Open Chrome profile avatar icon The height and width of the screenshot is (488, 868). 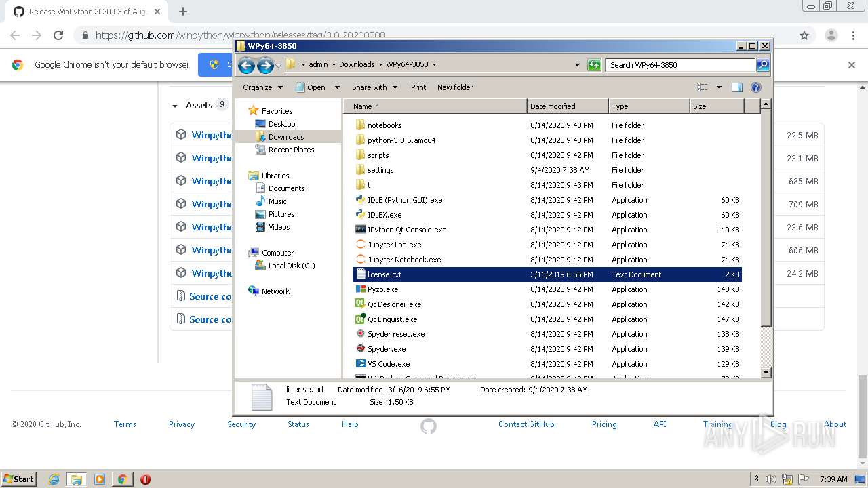click(x=831, y=35)
